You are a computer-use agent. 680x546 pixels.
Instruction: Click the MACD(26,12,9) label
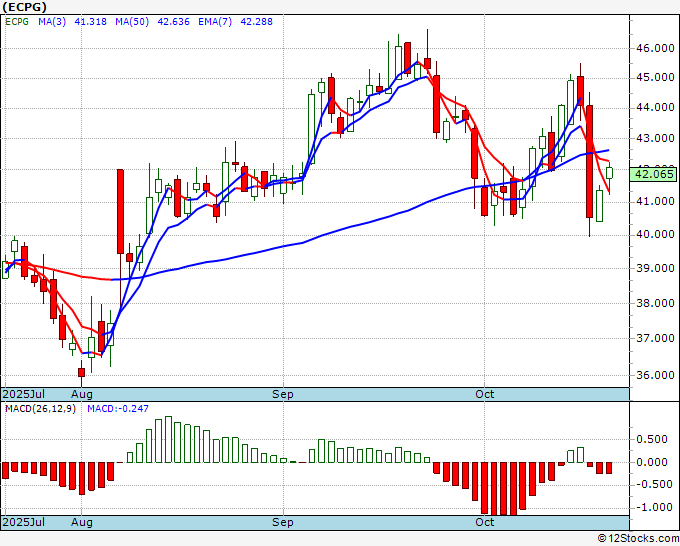click(40, 409)
